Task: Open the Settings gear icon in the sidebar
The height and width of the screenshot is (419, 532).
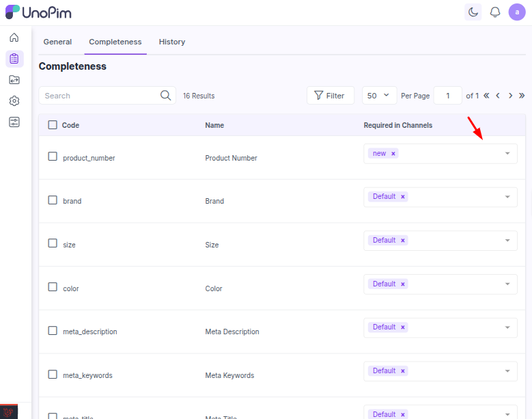Action: click(14, 101)
